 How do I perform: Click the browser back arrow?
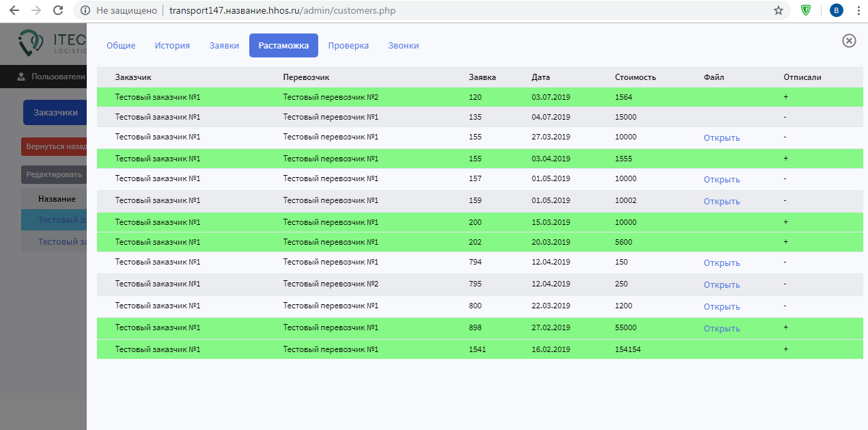click(14, 10)
